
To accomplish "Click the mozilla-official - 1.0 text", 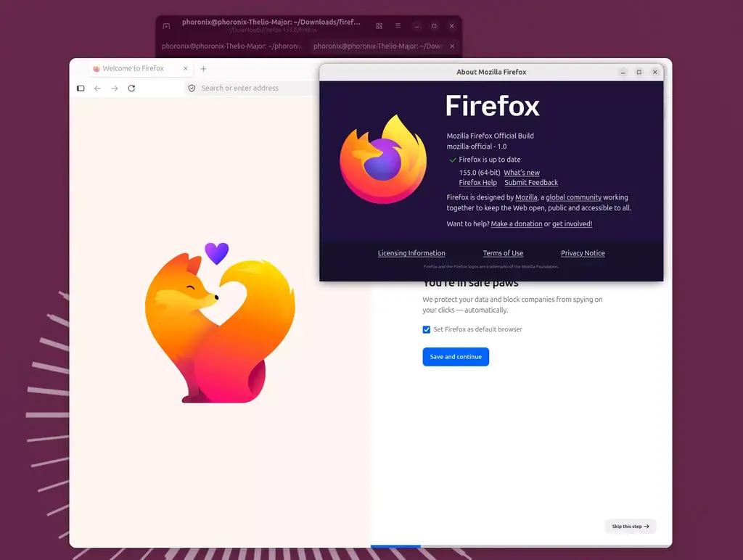I will (476, 147).
